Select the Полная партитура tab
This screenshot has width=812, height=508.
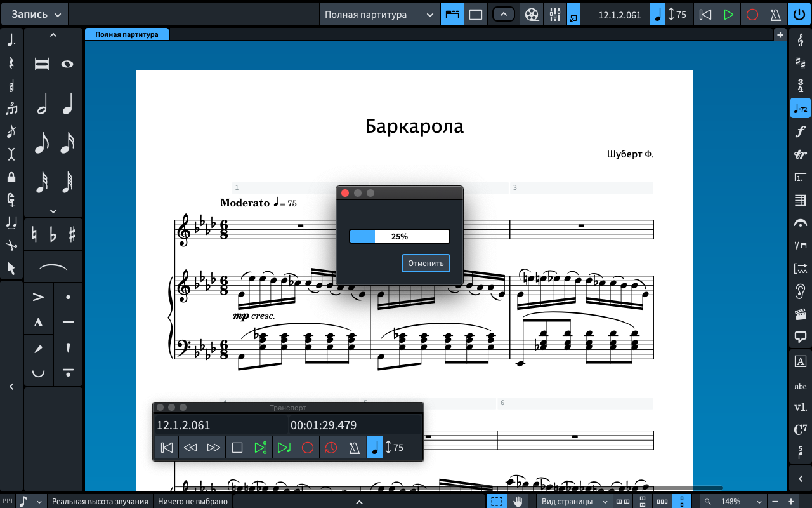127,34
